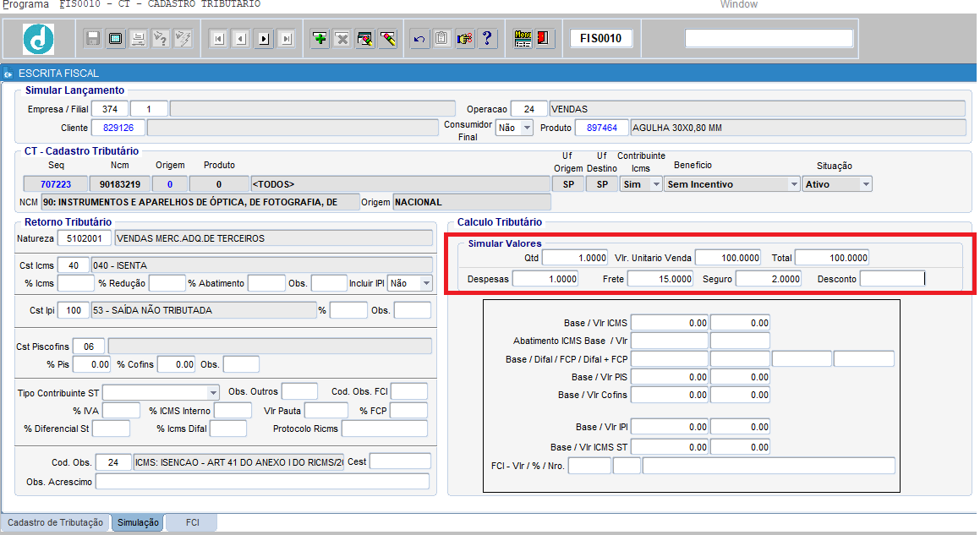Screen dimensions: 980x535
Task: Open the Incluir IPI dropdown
Action: point(426,283)
